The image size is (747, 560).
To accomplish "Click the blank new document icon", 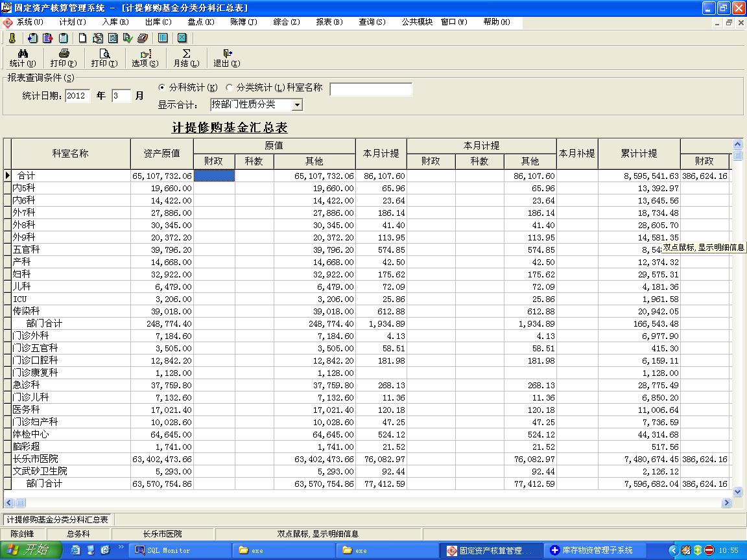I will pyautogui.click(x=82, y=38).
